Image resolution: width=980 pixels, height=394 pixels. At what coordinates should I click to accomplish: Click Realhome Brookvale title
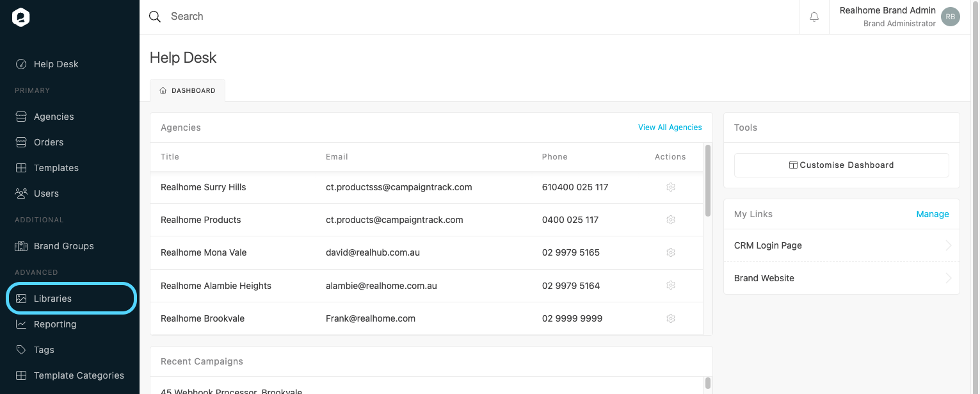[203, 318]
